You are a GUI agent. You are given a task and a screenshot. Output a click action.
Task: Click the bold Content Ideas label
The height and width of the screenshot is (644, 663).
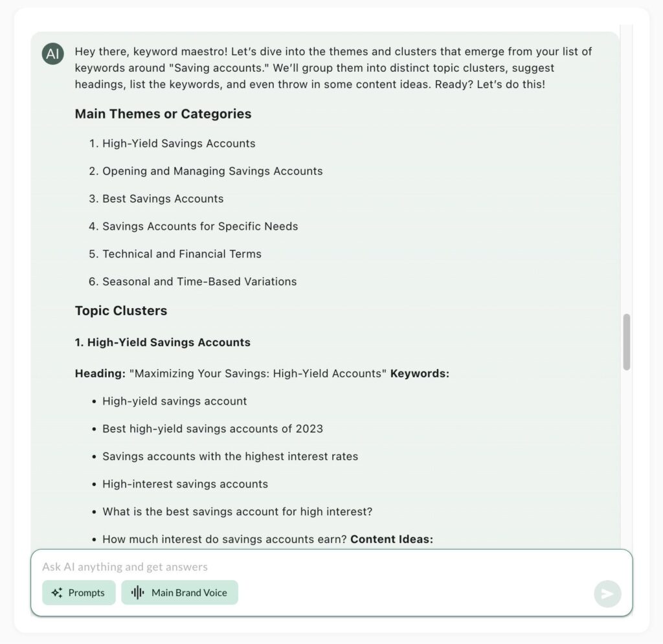(x=392, y=539)
